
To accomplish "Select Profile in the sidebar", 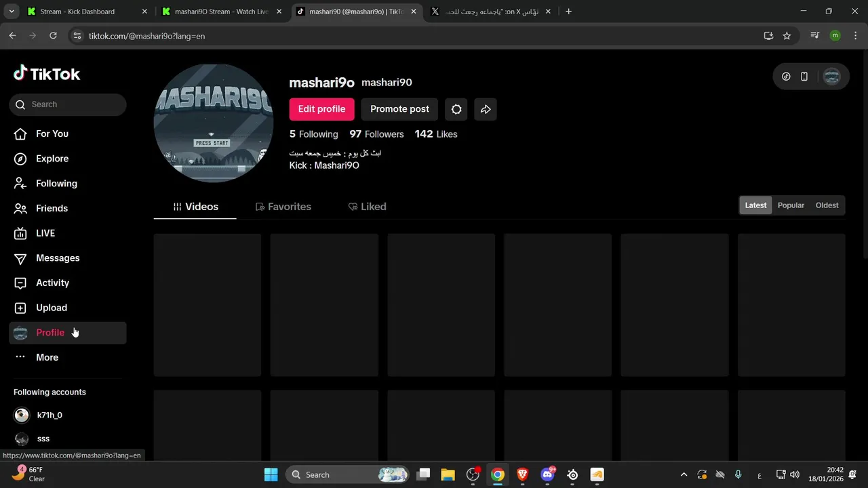I will point(68,333).
